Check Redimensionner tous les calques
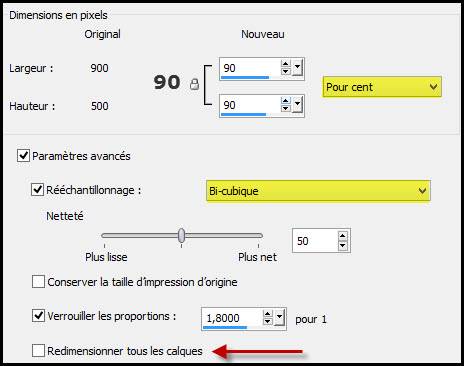 (38, 351)
